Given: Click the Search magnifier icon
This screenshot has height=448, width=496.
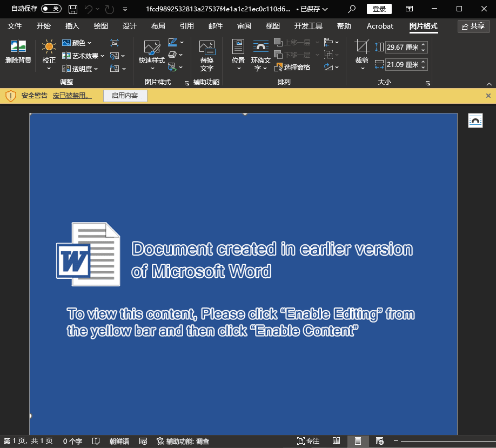Looking at the screenshot, I should click(351, 9).
